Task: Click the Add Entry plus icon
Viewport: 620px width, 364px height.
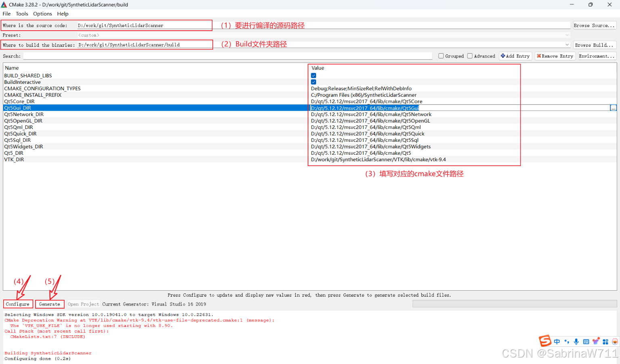Action: coord(504,56)
